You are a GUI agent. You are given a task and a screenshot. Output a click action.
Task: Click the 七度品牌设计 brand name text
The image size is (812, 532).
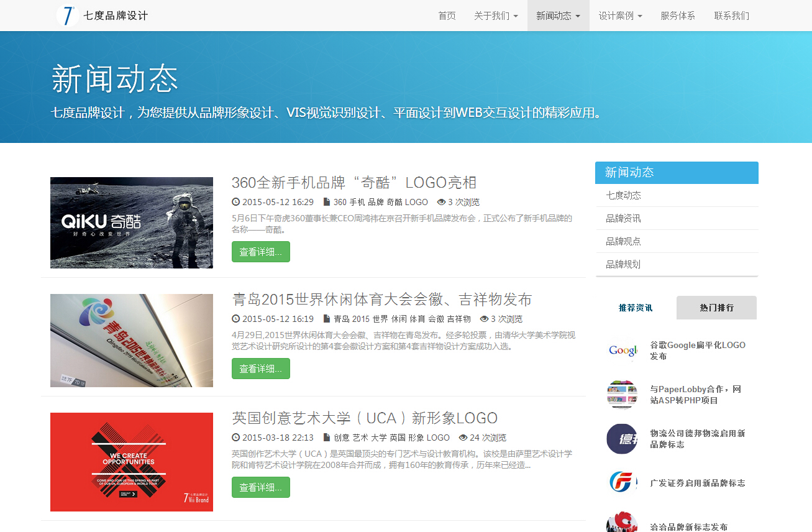click(116, 16)
